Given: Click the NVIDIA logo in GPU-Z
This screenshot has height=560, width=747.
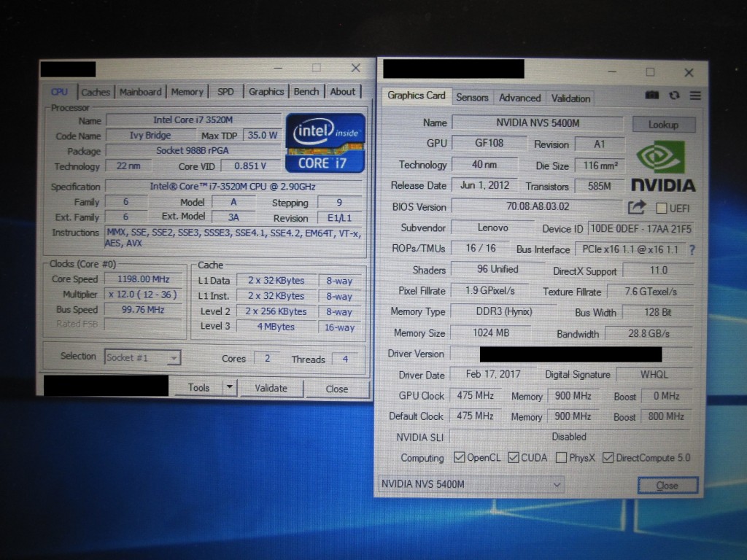Looking at the screenshot, I should 662,166.
